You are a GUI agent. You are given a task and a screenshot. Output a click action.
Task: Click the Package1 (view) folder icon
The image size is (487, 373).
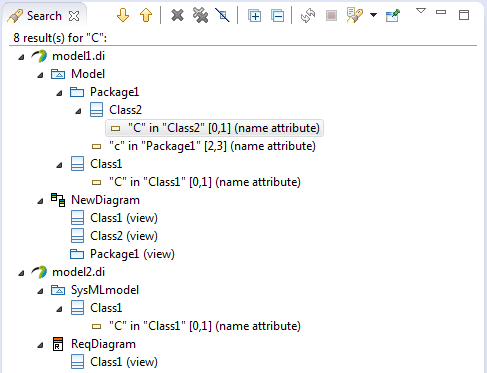click(x=77, y=254)
